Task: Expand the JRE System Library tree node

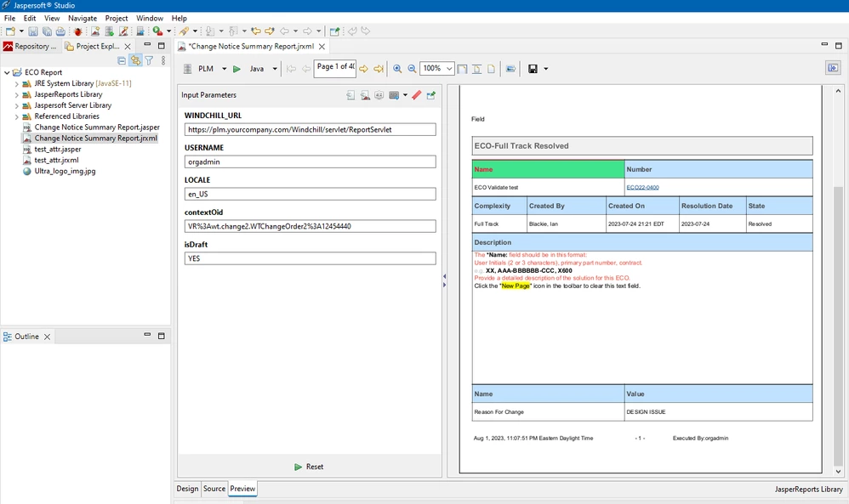Action: (17, 83)
